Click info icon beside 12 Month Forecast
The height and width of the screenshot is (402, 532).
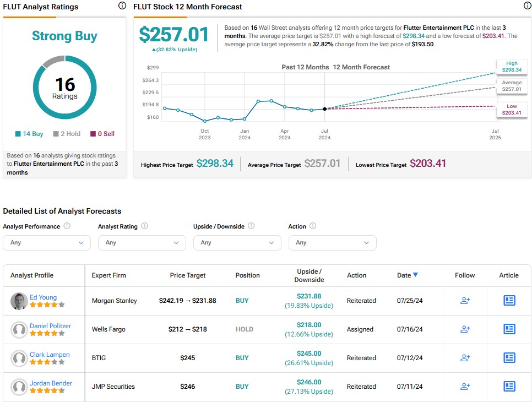[526, 6]
